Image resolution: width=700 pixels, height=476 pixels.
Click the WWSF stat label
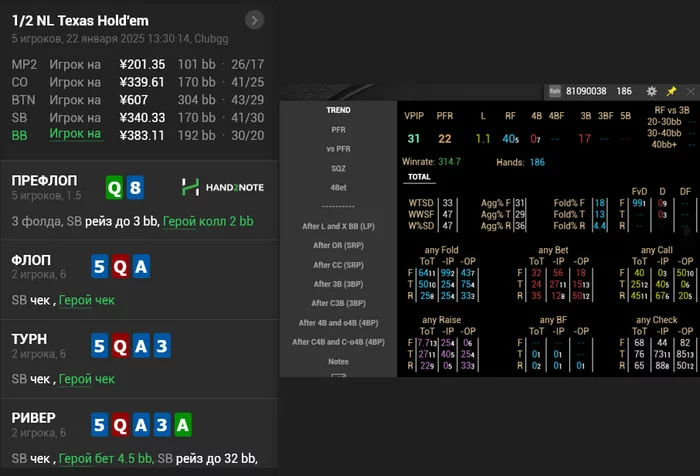point(421,214)
